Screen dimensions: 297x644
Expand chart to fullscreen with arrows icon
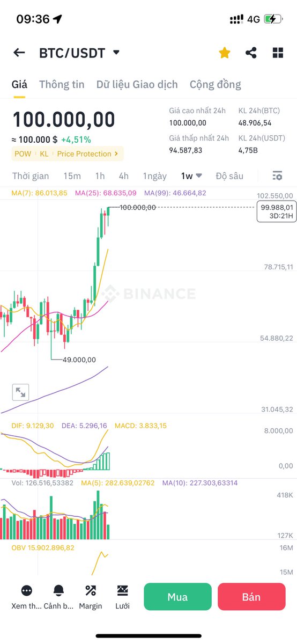pyautogui.click(x=20, y=392)
